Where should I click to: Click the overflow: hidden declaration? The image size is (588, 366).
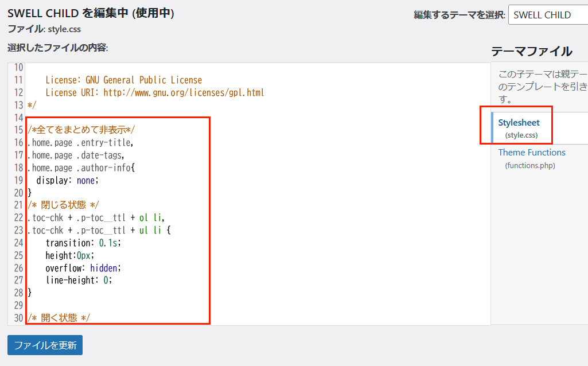(x=84, y=268)
